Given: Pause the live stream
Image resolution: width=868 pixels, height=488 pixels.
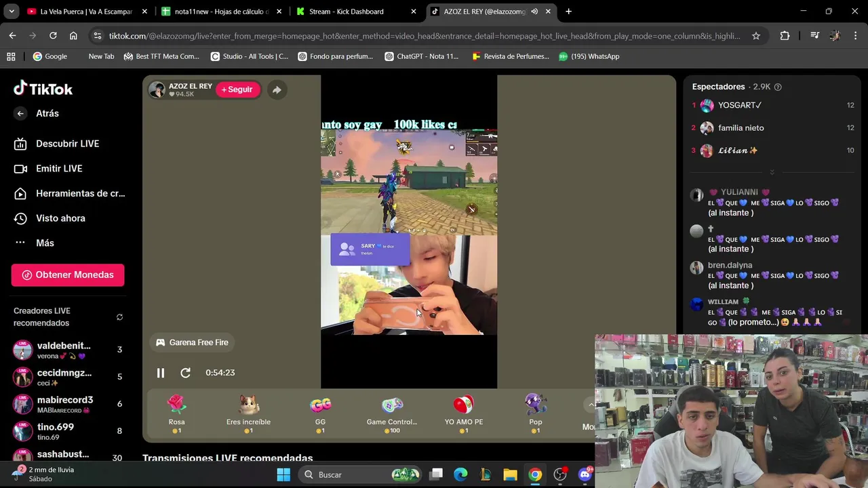Looking at the screenshot, I should 161,373.
